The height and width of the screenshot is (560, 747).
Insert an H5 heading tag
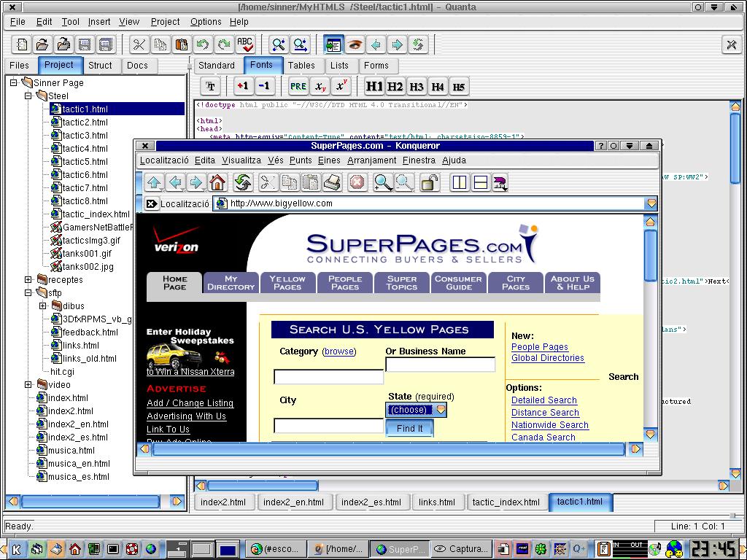[x=458, y=86]
